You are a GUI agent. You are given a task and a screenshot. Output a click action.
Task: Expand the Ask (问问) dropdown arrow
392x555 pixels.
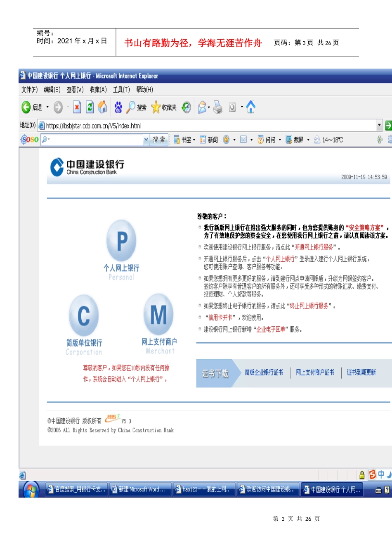click(280, 140)
